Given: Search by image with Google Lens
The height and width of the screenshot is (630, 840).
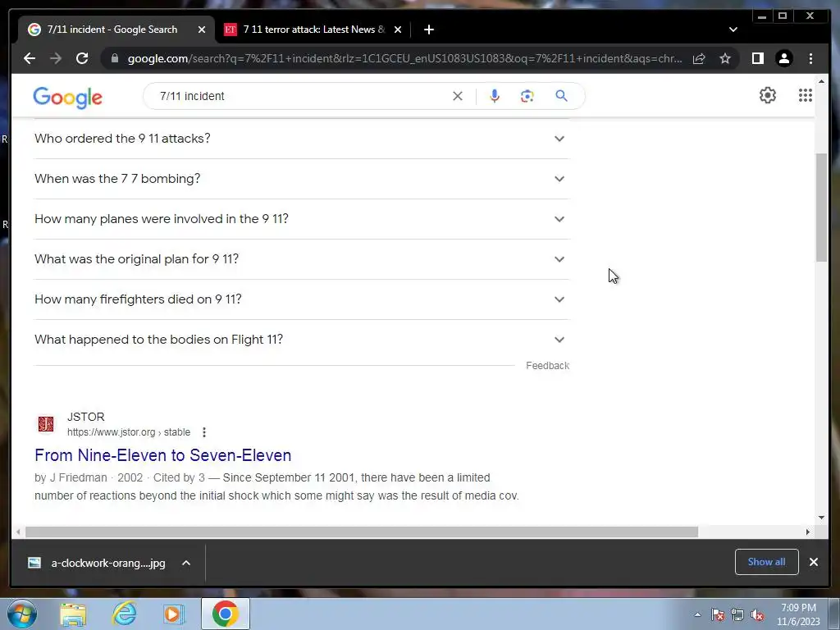Looking at the screenshot, I should tap(527, 96).
